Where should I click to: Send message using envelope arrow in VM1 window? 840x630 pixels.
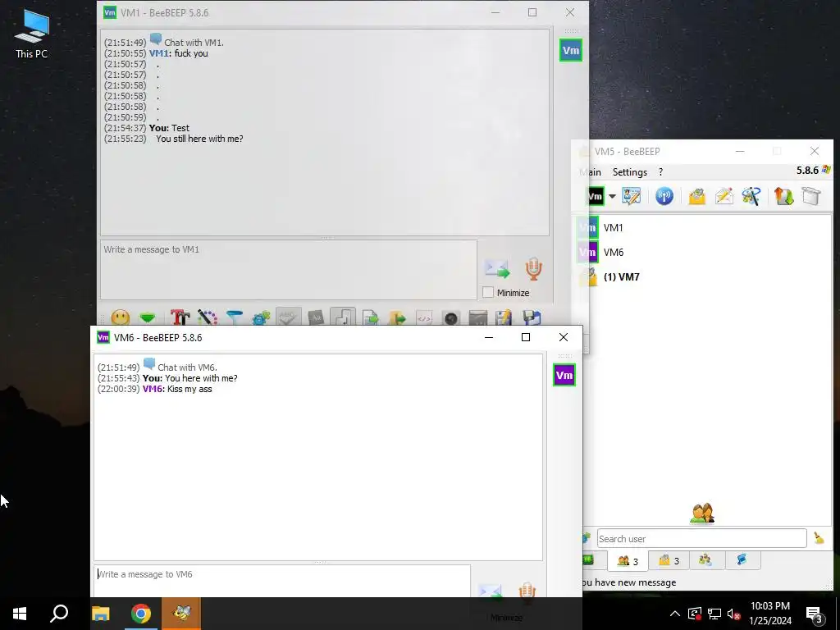(496, 268)
